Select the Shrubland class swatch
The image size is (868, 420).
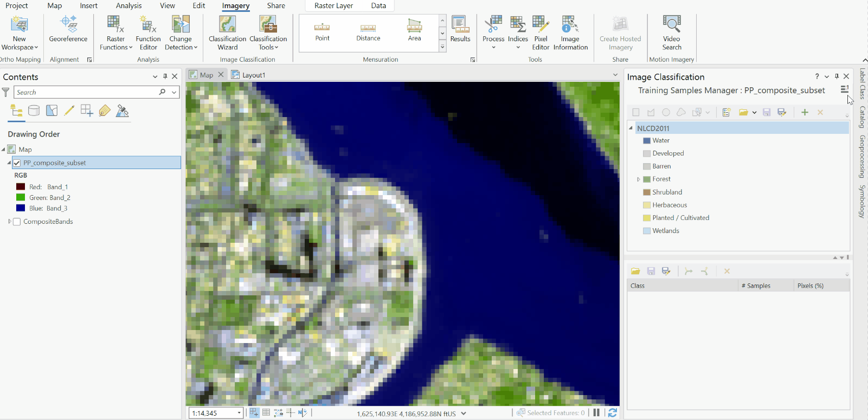coord(647,192)
